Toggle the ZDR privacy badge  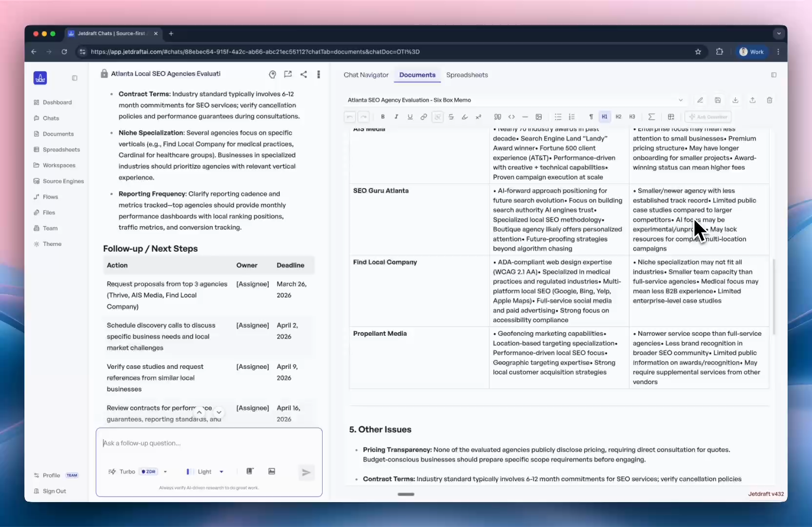point(149,471)
